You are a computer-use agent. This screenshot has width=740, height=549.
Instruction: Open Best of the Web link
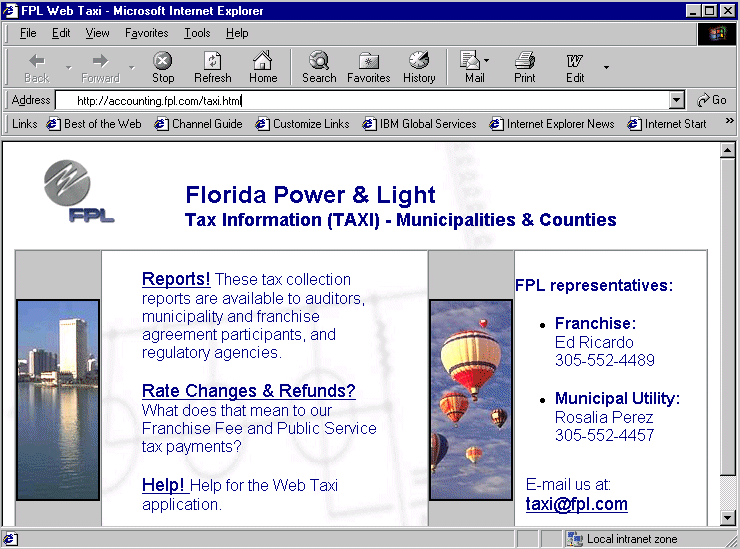94,124
